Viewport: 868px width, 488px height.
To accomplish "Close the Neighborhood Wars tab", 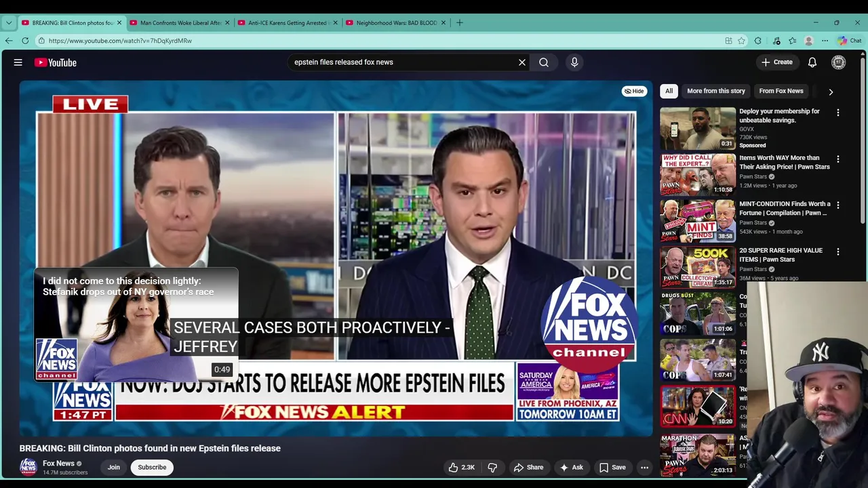I will point(443,22).
